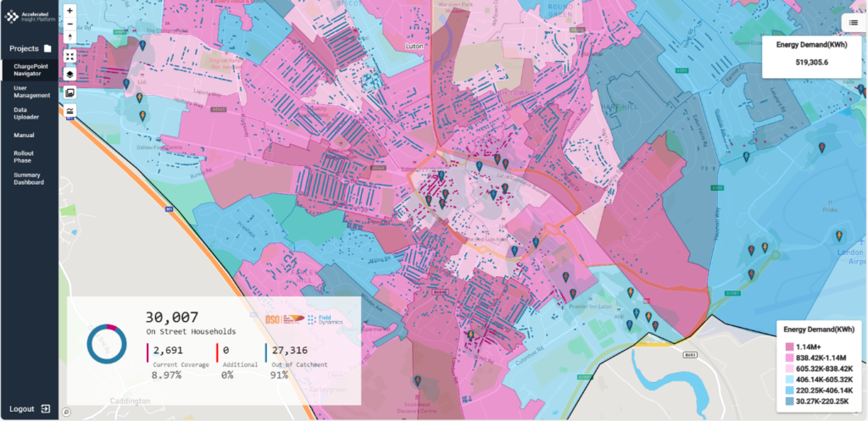Click the map info icon at bottom left
This screenshot has height=421, width=868.
(66, 412)
